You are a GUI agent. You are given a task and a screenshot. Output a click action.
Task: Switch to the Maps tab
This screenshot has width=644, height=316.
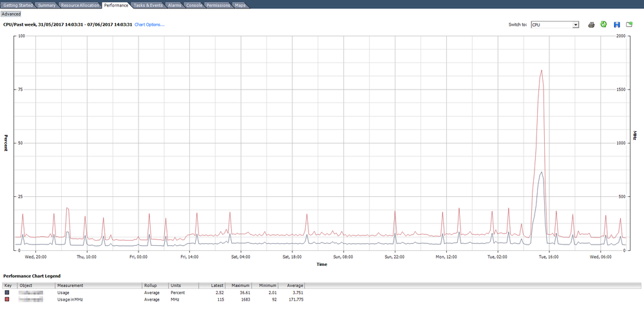[x=240, y=5]
